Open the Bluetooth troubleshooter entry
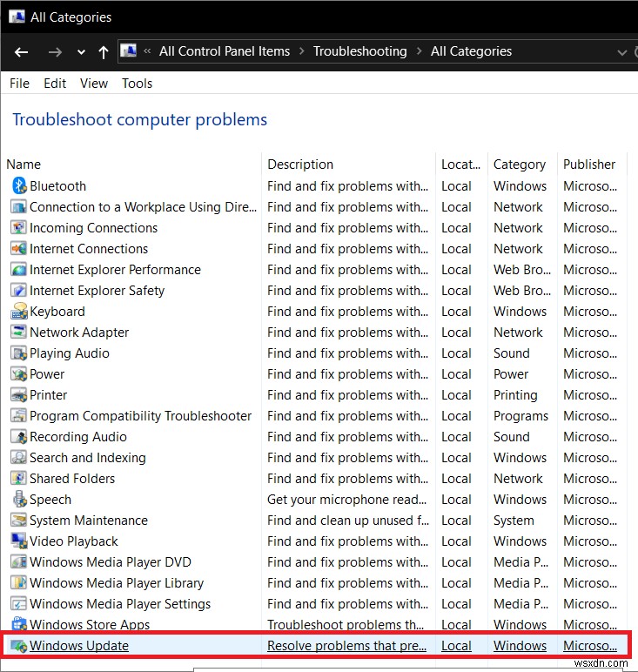 [57, 186]
